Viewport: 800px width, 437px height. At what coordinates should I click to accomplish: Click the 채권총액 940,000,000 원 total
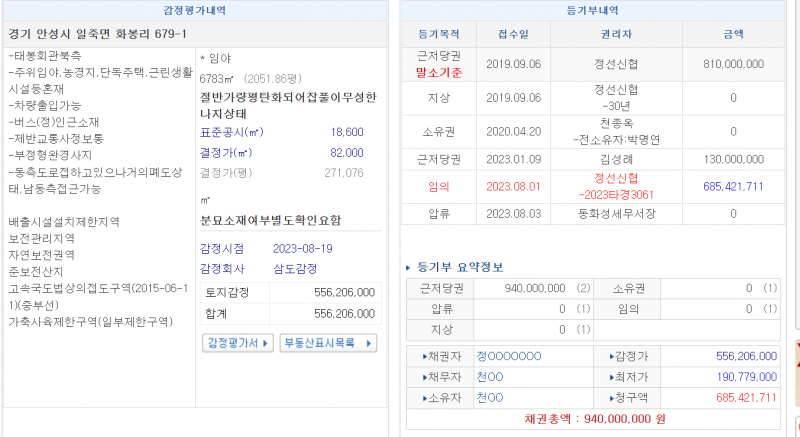pos(598,420)
